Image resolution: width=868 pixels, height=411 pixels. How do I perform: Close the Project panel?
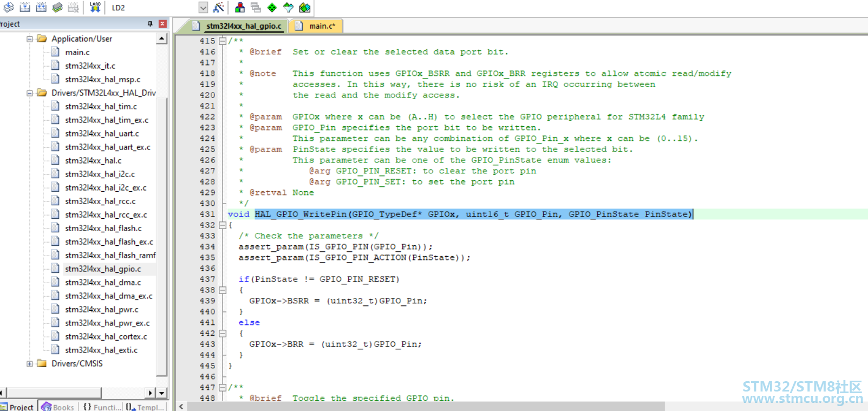162,24
